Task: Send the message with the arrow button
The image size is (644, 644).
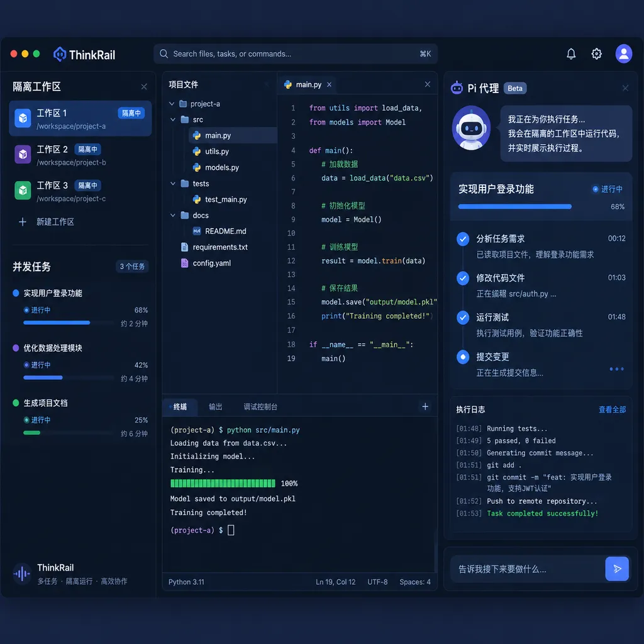Action: click(617, 569)
